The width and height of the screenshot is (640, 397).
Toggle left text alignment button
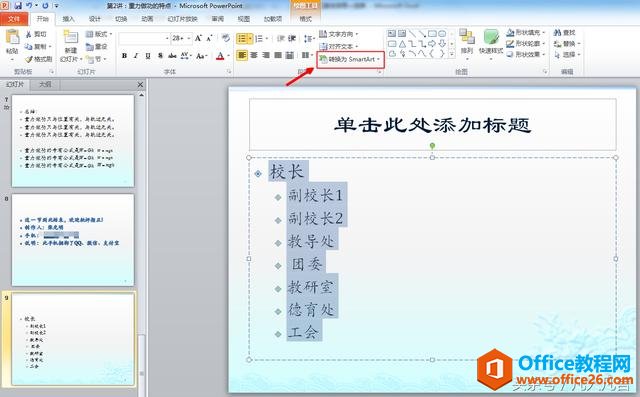point(242,55)
